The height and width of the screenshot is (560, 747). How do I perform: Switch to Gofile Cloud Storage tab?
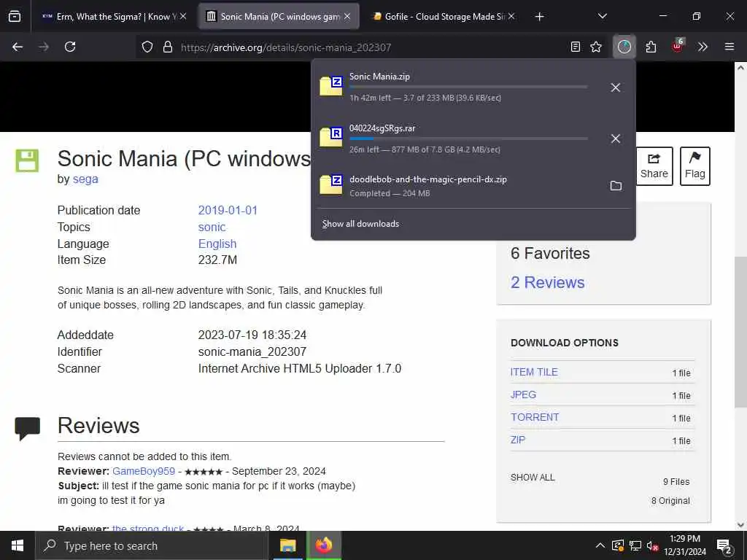point(442,17)
